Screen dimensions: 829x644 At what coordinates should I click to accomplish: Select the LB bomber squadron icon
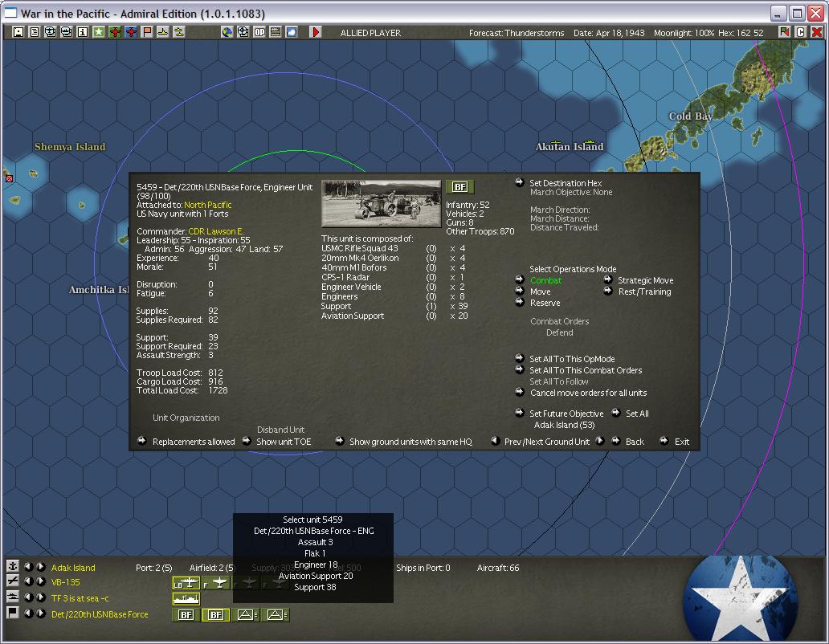pyautogui.click(x=186, y=583)
